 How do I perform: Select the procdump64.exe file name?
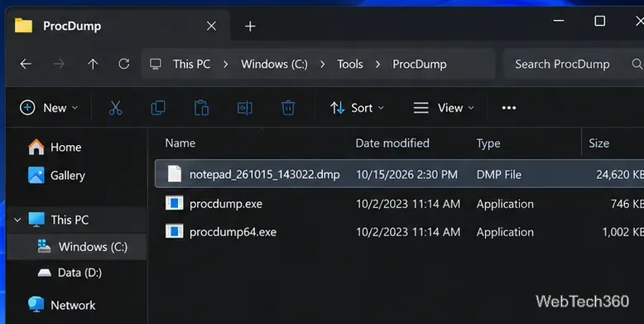click(233, 232)
